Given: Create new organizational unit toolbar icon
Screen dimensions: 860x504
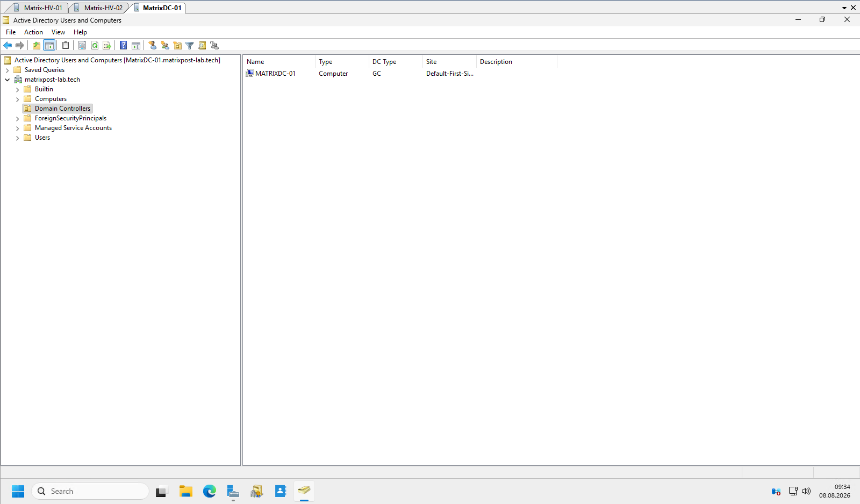Looking at the screenshot, I should click(x=177, y=46).
